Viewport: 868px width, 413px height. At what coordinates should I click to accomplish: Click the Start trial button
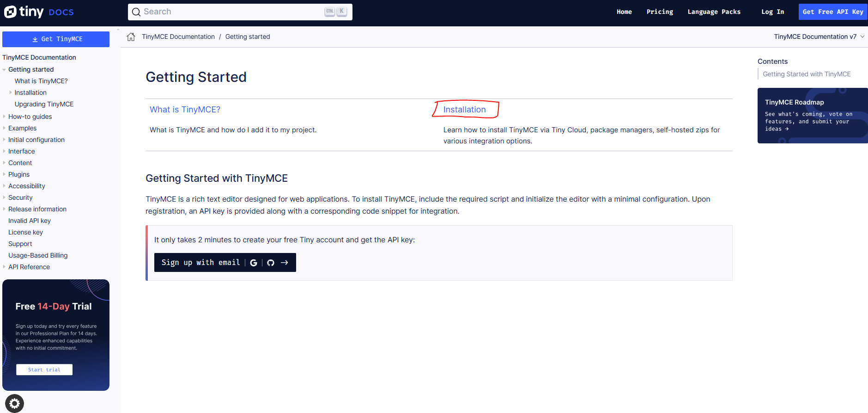coord(44,370)
